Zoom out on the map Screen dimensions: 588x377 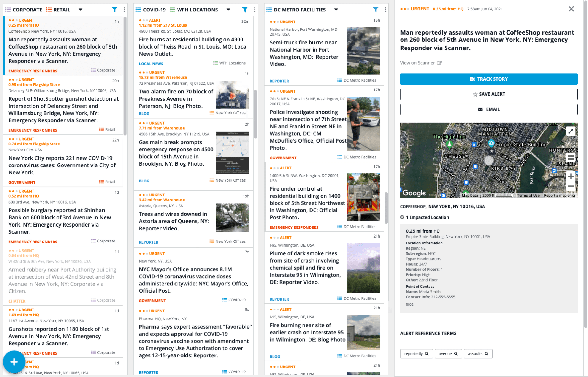pos(571,186)
